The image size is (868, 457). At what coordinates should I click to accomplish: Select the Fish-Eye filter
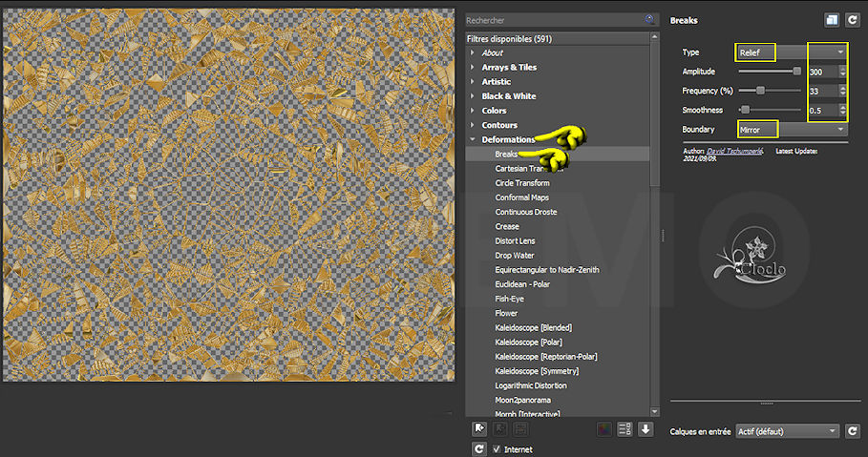(x=509, y=299)
